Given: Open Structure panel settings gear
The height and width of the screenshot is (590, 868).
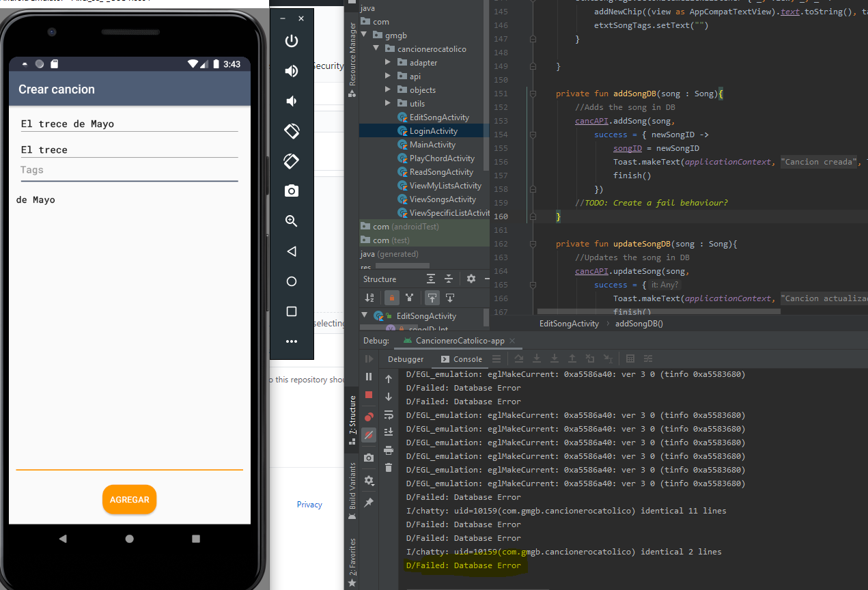Looking at the screenshot, I should pyautogui.click(x=471, y=279).
